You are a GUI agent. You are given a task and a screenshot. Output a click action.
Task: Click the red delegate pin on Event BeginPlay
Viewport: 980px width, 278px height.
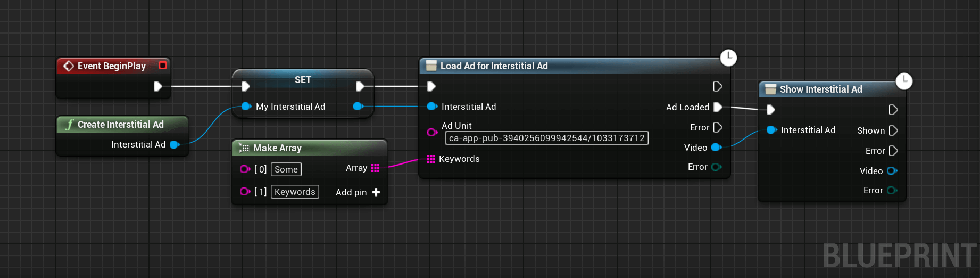[163, 66]
